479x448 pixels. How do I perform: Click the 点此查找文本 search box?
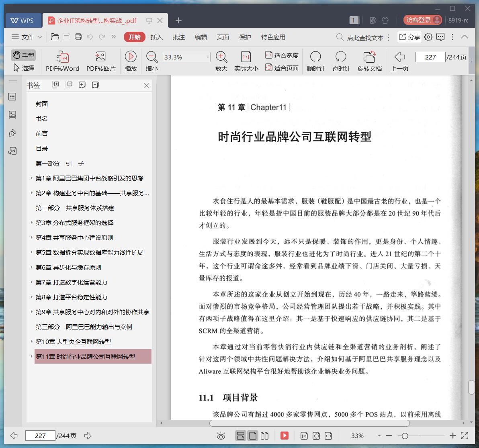point(360,37)
